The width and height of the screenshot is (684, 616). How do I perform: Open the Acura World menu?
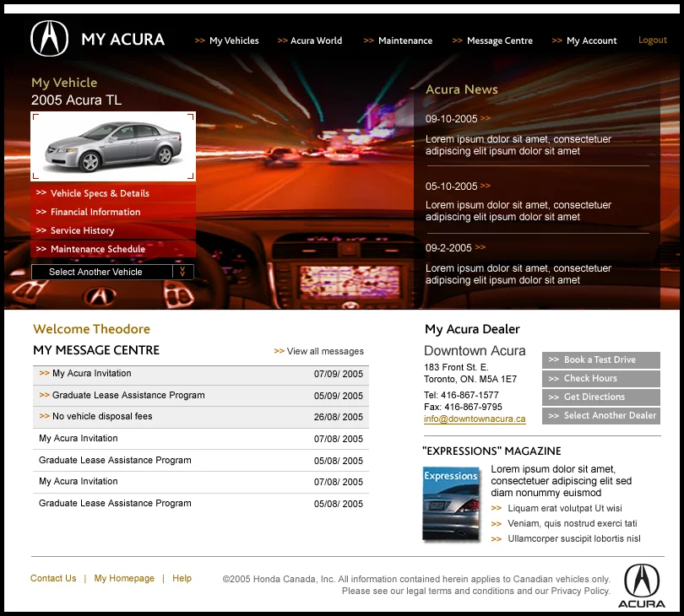click(310, 41)
